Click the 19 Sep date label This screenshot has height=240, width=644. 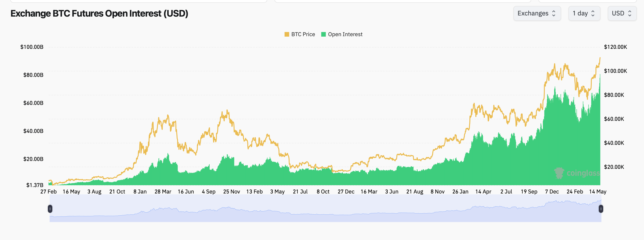(x=529, y=191)
